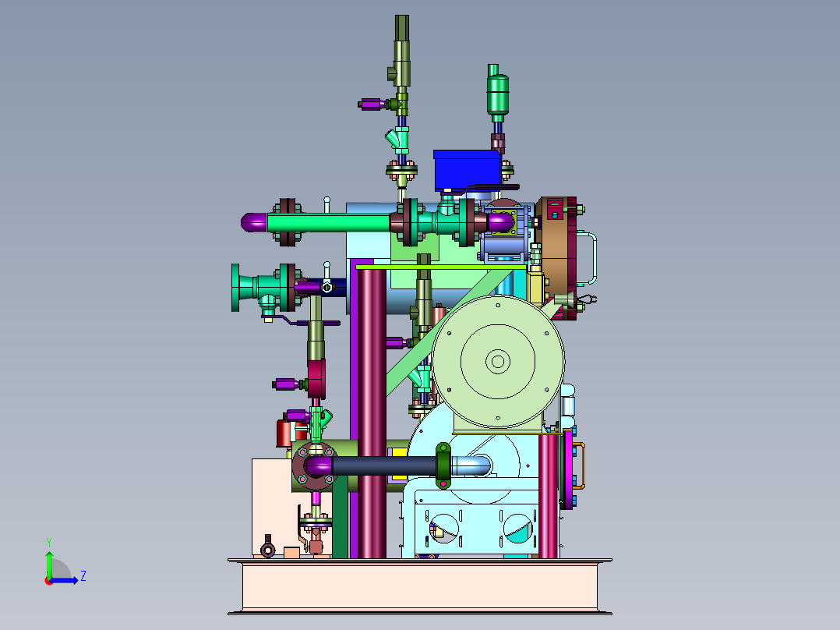Select the large pale-green circular motor cover
This screenshot has height=630, width=840.
click(498, 361)
